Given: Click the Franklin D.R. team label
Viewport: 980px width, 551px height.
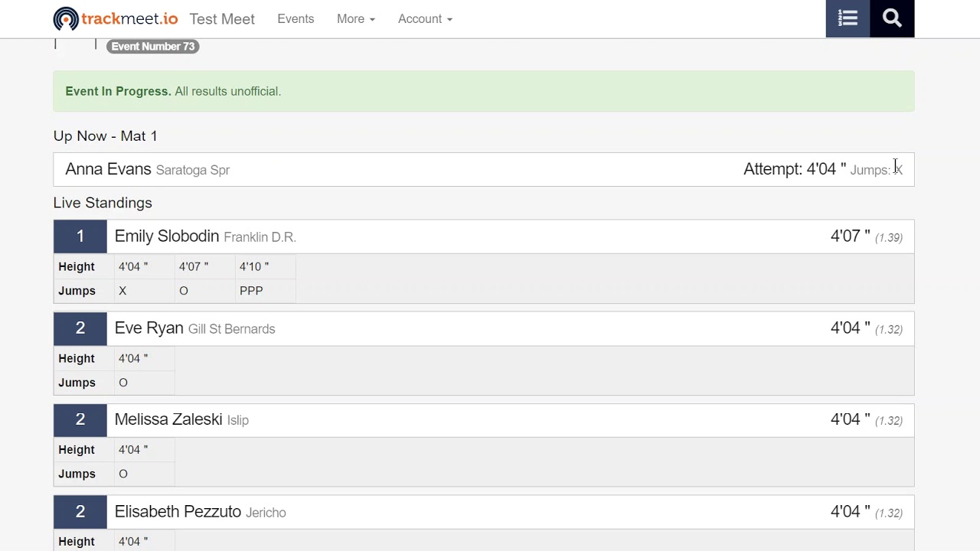Looking at the screenshot, I should 260,237.
